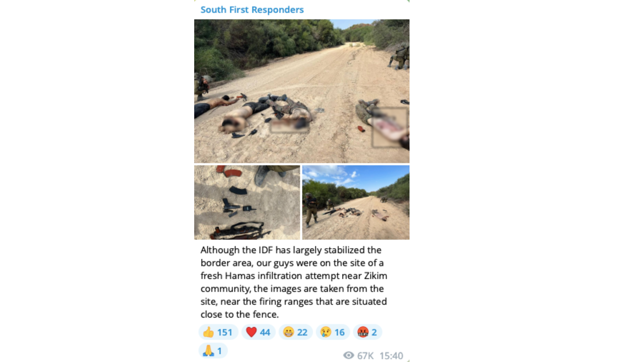Click the message caption text about Zikim
Image resolution: width=644 pixels, height=362 pixels.
click(x=294, y=282)
